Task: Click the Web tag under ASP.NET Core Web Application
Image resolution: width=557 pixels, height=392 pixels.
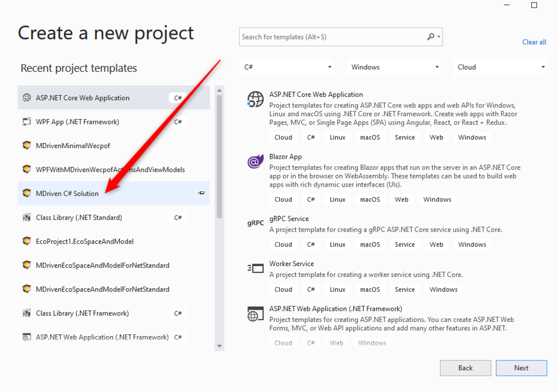Action: tap(436, 137)
